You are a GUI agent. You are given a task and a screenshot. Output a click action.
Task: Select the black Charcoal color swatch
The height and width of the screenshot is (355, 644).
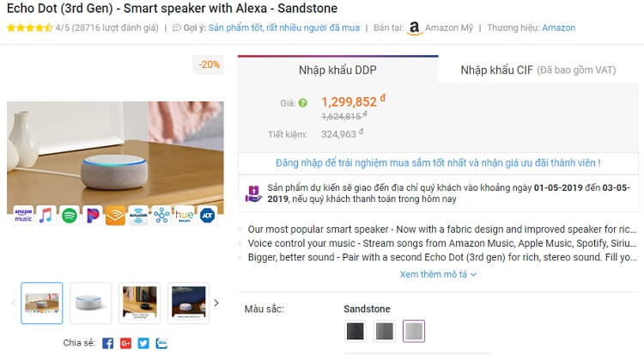(355, 331)
